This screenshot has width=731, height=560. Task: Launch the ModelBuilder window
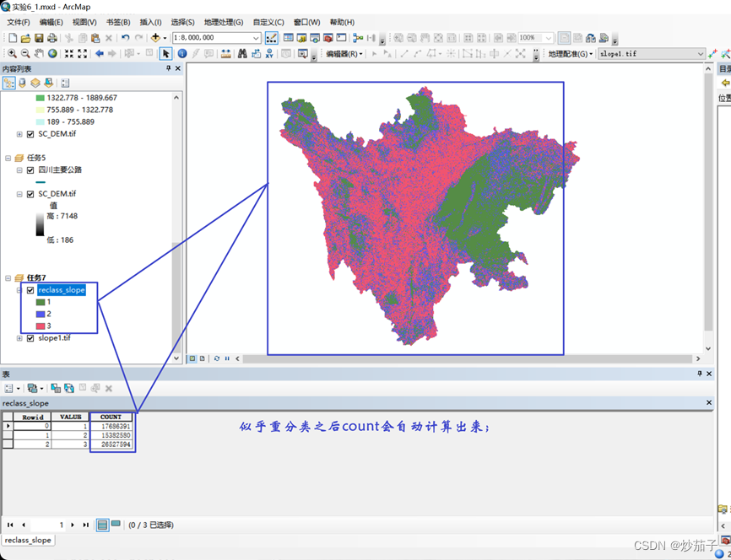coord(358,38)
